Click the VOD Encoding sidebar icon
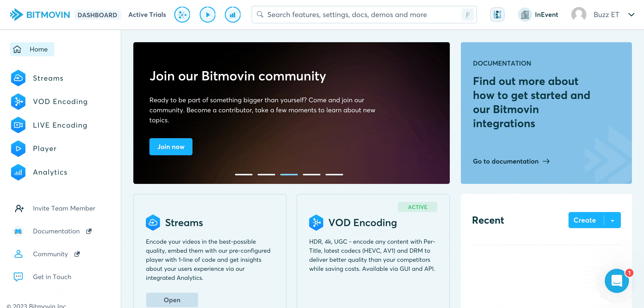644x308 pixels. click(x=18, y=101)
